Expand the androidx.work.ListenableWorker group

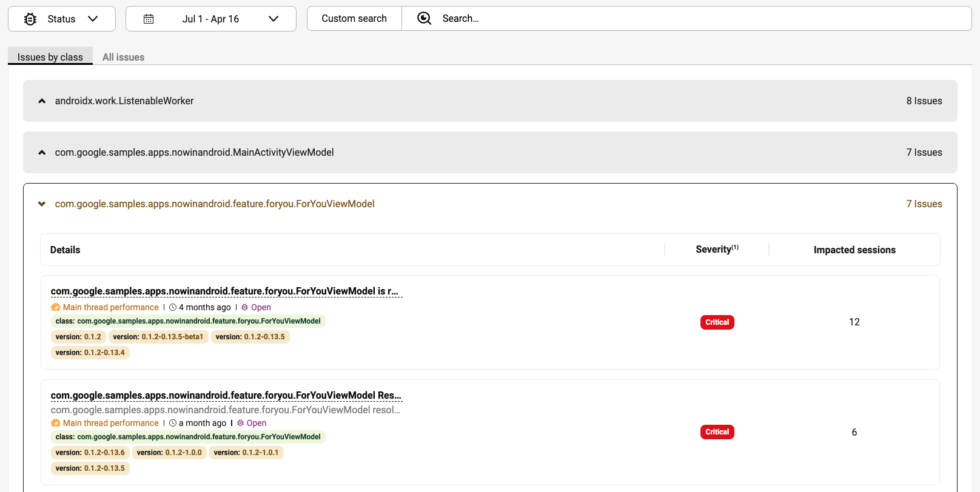[x=42, y=101]
